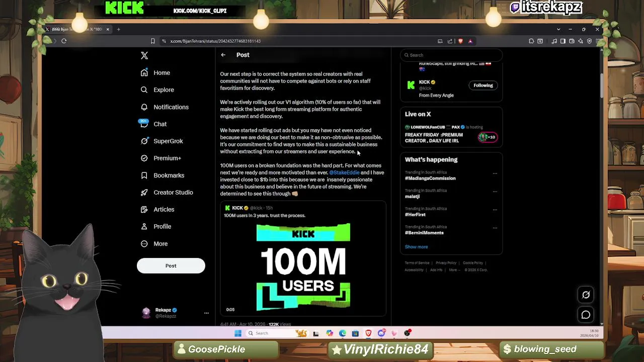Open #MadlangaCommission trending topic
Viewport: 644px width, 362px height.
(x=430, y=178)
